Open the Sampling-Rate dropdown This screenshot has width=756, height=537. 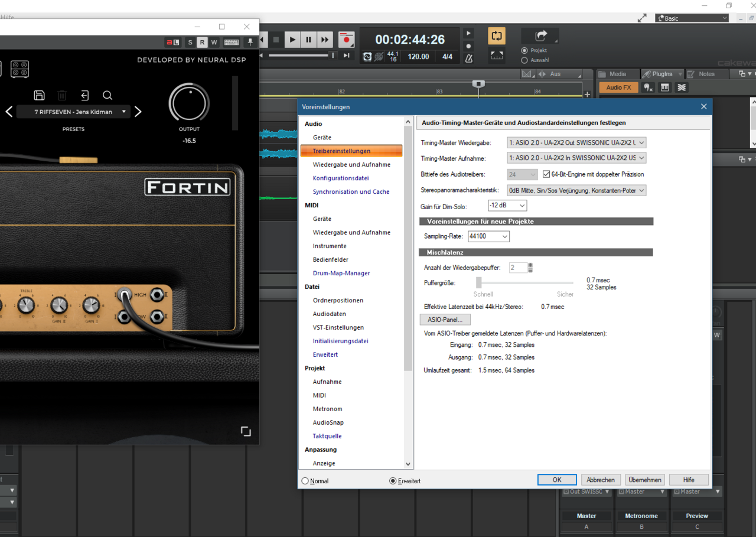488,236
